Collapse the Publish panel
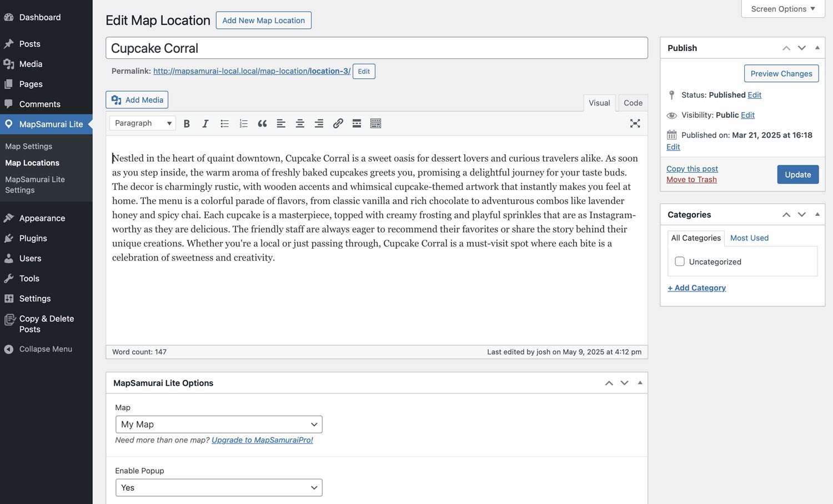 817,48
